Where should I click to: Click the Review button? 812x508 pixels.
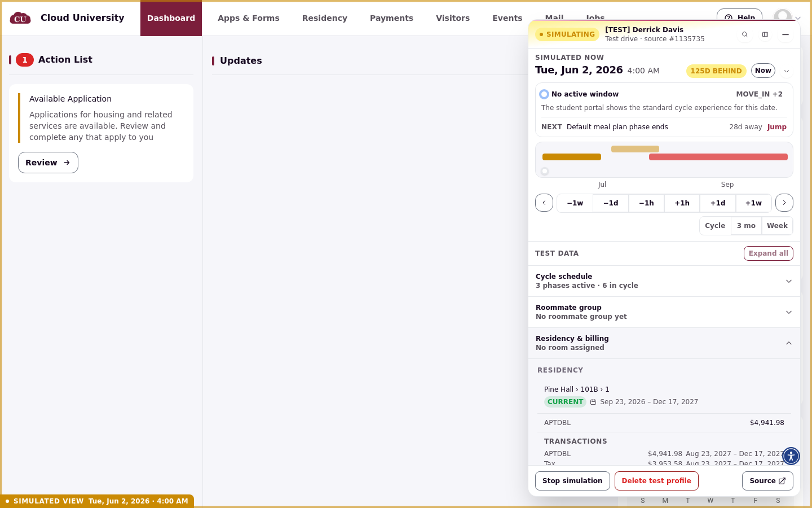48,163
